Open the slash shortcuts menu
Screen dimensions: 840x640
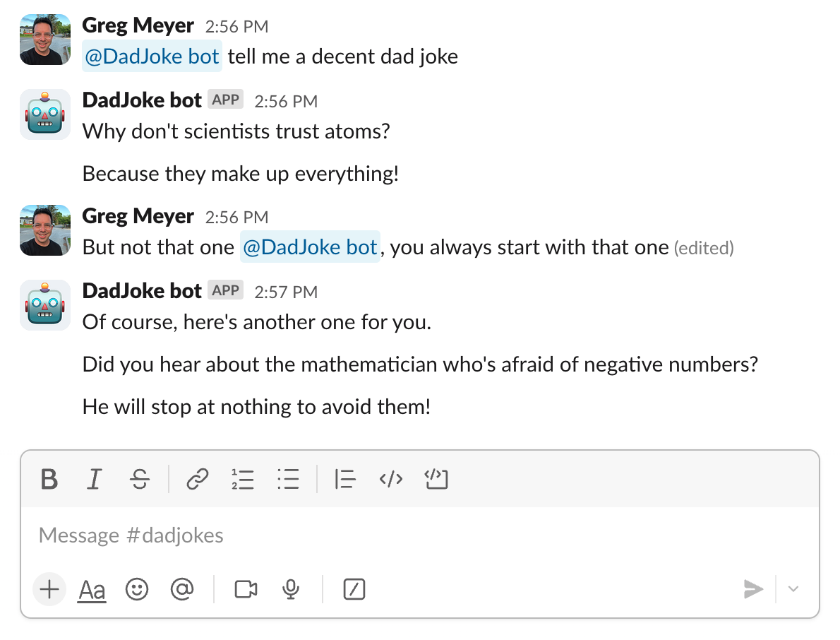[354, 589]
